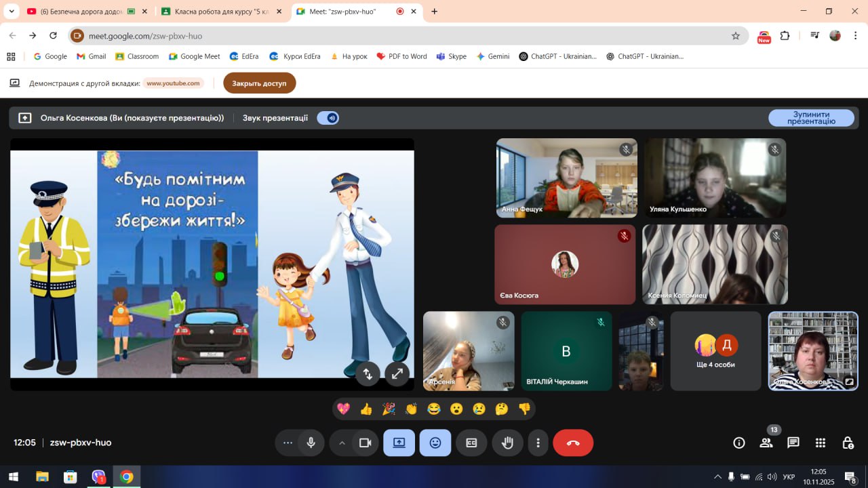Switch to the YouTube browser tab
Image resolution: width=868 pixels, height=488 pixels.
[81, 12]
